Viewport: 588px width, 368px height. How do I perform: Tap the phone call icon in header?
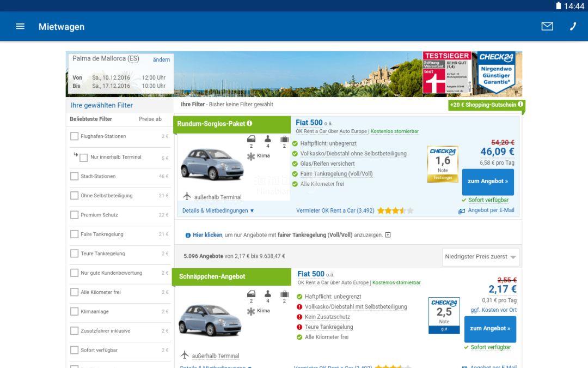coord(573,26)
